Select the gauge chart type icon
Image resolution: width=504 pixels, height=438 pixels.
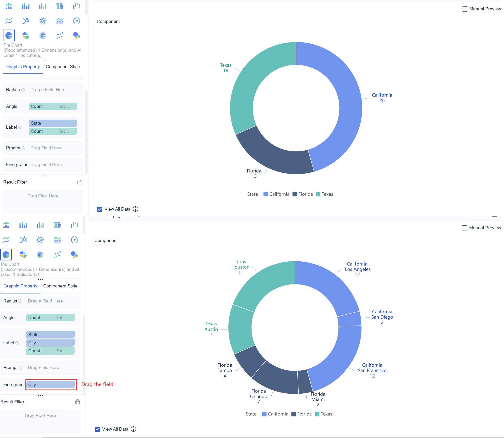tap(76, 21)
